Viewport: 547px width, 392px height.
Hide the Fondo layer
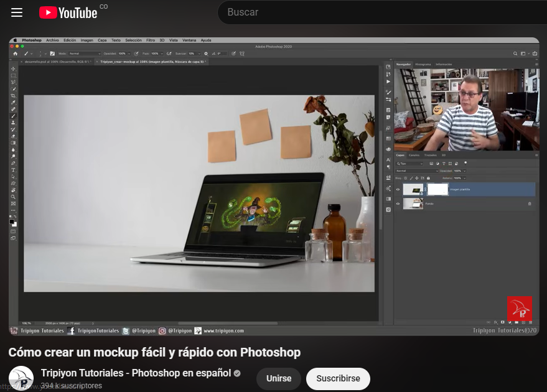point(398,203)
